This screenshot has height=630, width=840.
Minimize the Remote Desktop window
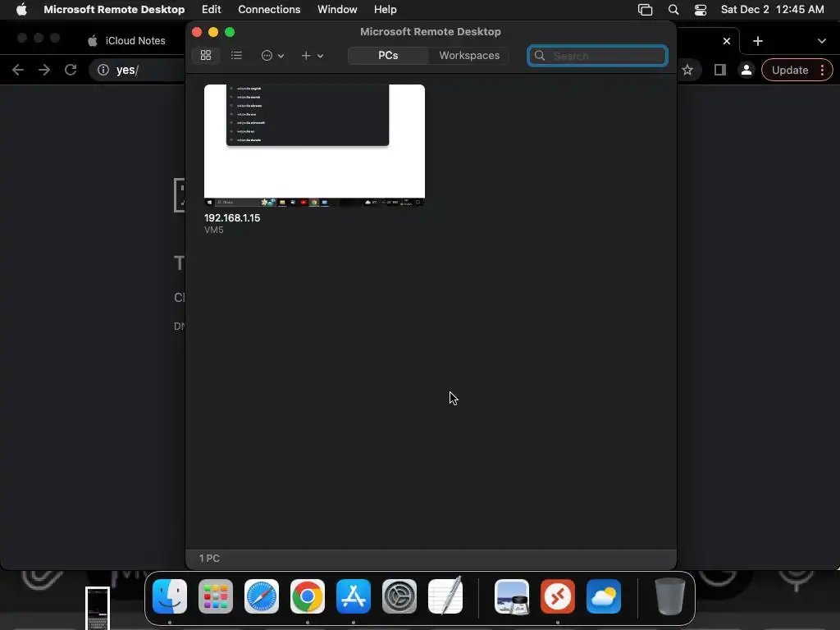[213, 32]
